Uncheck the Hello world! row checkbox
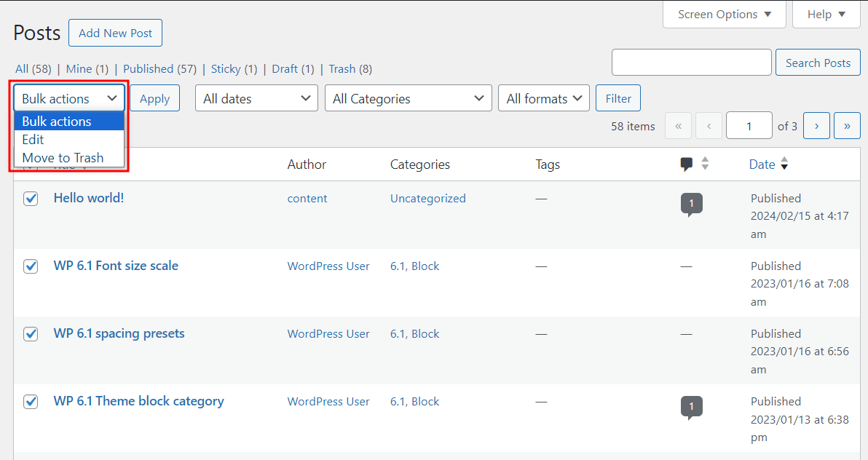This screenshot has width=868, height=460. [x=30, y=198]
